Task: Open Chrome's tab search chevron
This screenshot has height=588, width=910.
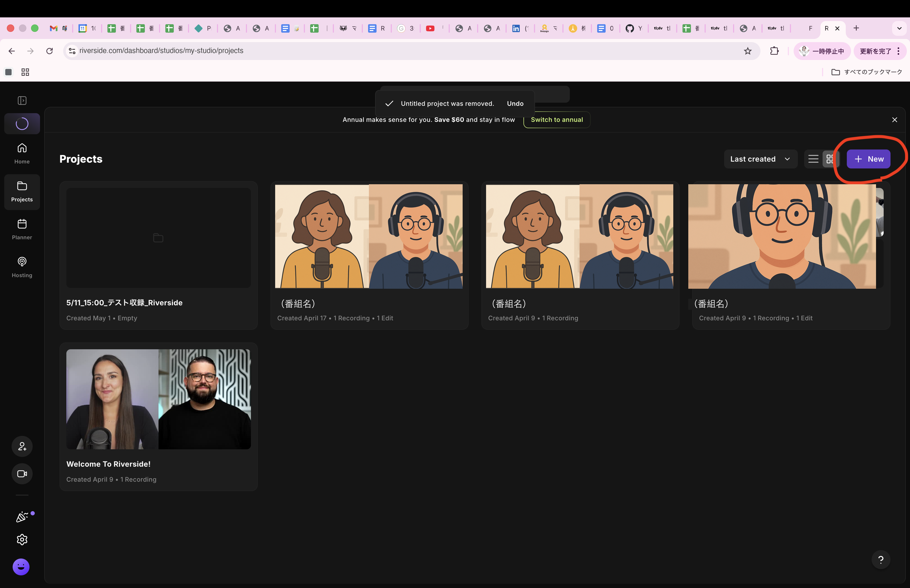Action: point(899,28)
